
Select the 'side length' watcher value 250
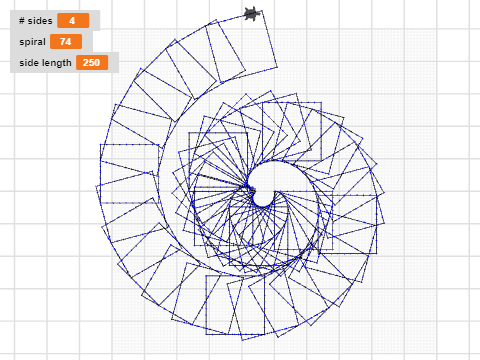(x=92, y=63)
